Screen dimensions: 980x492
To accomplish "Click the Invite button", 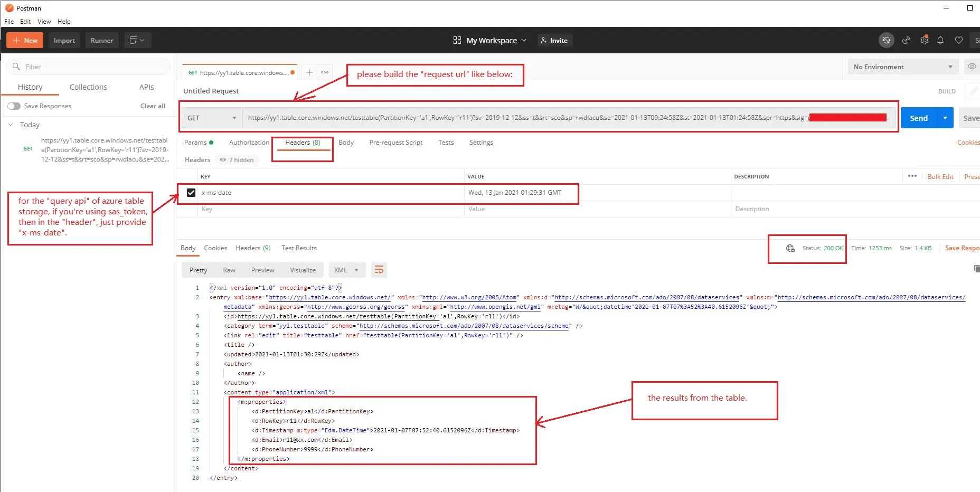I will pos(555,40).
